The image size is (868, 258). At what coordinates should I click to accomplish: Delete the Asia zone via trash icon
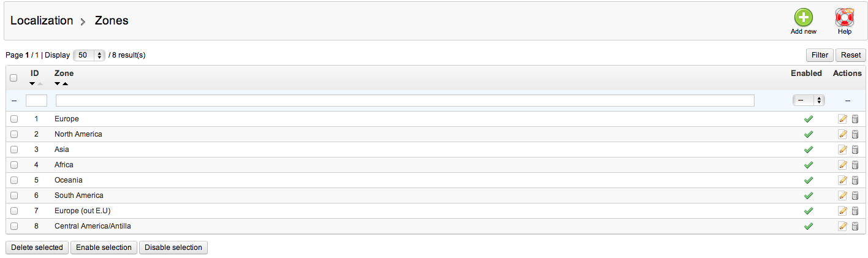coord(855,150)
